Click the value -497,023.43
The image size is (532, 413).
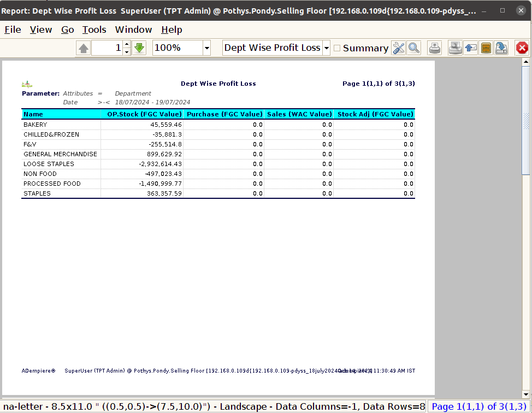163,174
